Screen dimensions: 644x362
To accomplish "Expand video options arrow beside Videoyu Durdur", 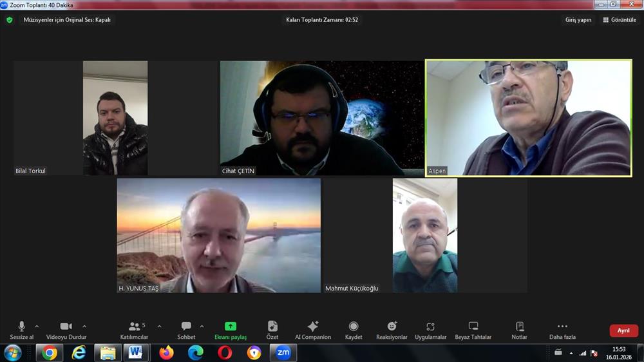I will (84, 326).
